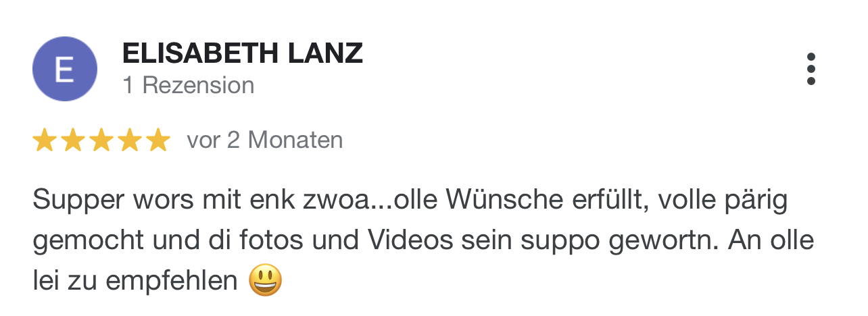This screenshot has width=868, height=316.
Task: Select the third yellow rating star
Action: (x=101, y=140)
